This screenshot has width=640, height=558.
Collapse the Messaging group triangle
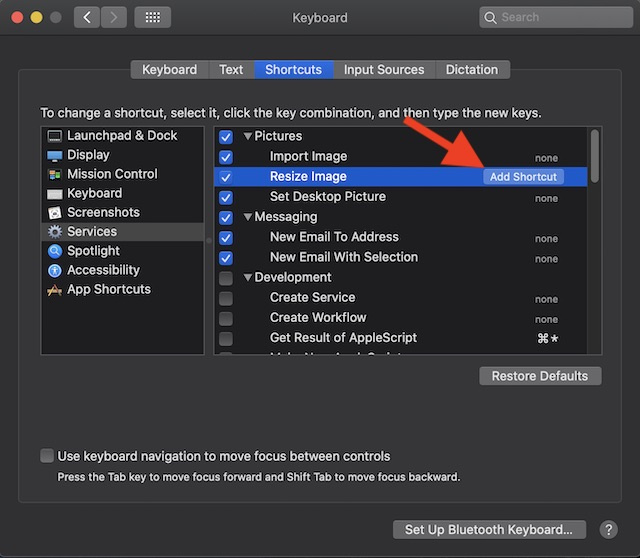click(248, 217)
